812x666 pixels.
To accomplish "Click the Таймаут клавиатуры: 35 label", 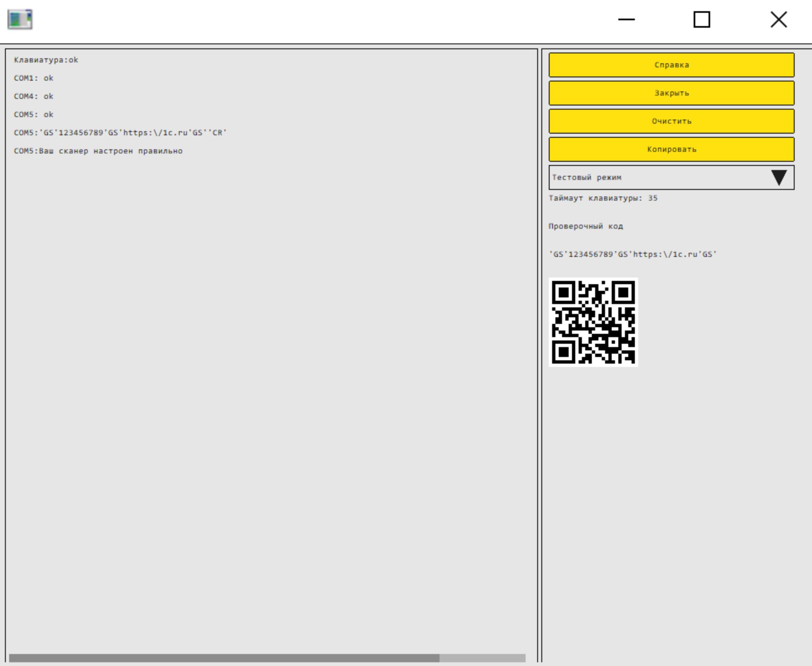I will pos(603,198).
